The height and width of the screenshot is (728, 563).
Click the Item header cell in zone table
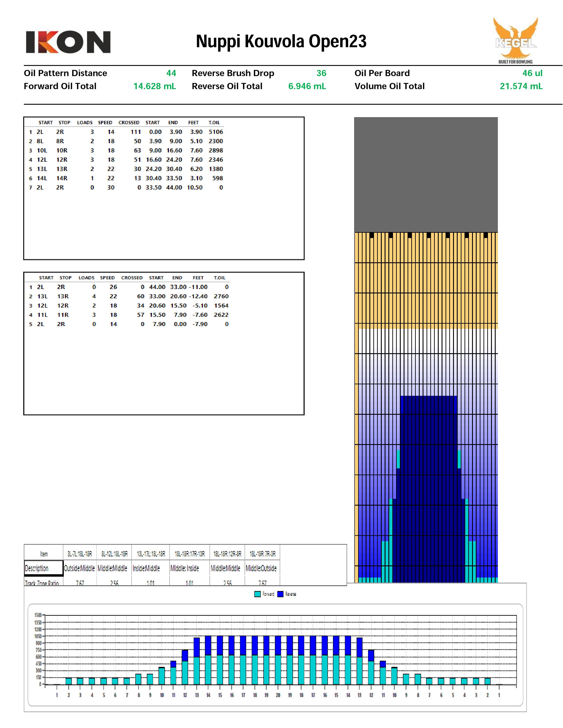44,554
